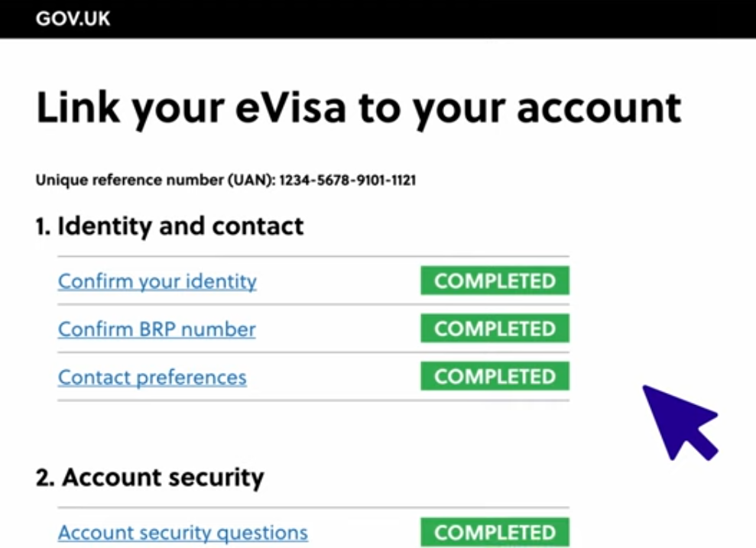Image resolution: width=756 pixels, height=548 pixels.
Task: Click the word 'account' ending the page title
Action: tap(599, 108)
